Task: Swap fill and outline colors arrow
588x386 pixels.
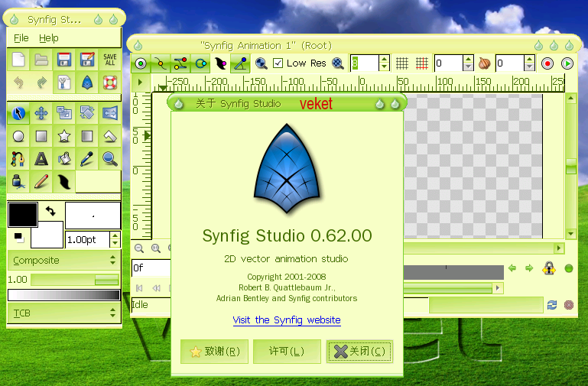Action: point(50,211)
